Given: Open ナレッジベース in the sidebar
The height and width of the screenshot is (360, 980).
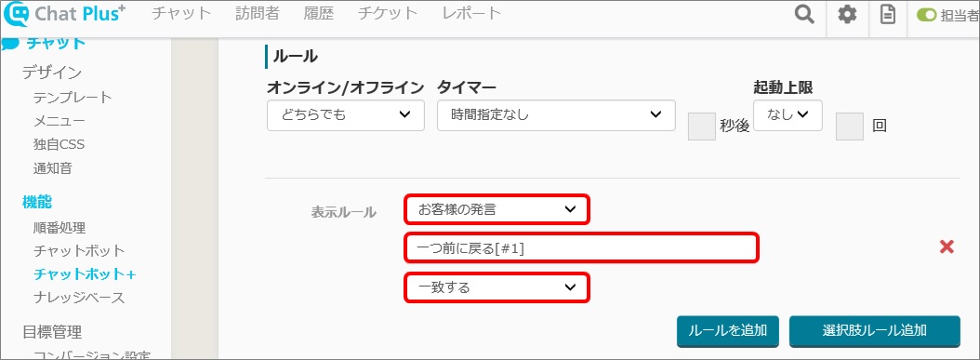Looking at the screenshot, I should pos(79,298).
